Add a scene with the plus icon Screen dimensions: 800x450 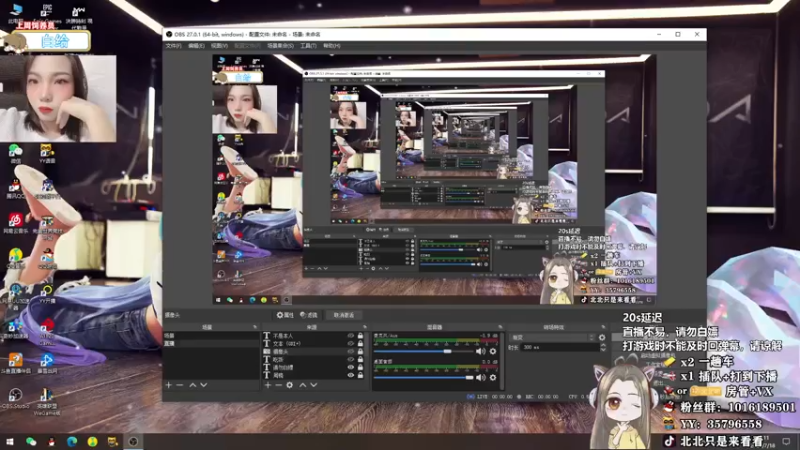click(169, 385)
